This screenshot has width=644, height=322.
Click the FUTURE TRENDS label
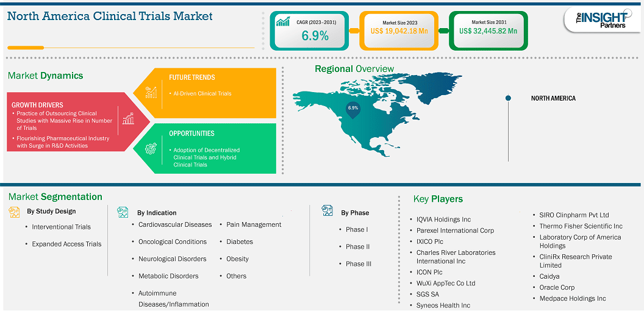pyautogui.click(x=192, y=77)
